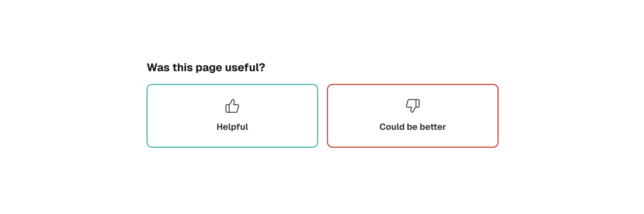Select the thumbs-up graphic above Helpful
The width and height of the screenshot is (644, 214).
[232, 106]
